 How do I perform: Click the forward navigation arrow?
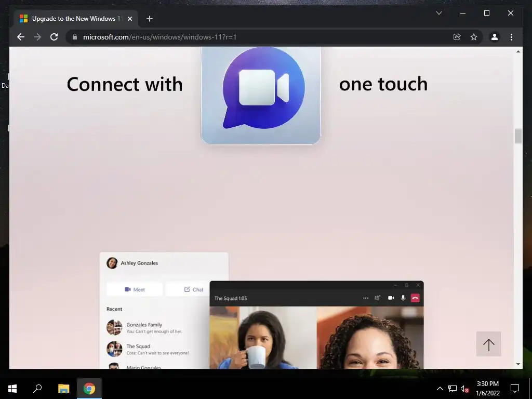[x=37, y=37]
